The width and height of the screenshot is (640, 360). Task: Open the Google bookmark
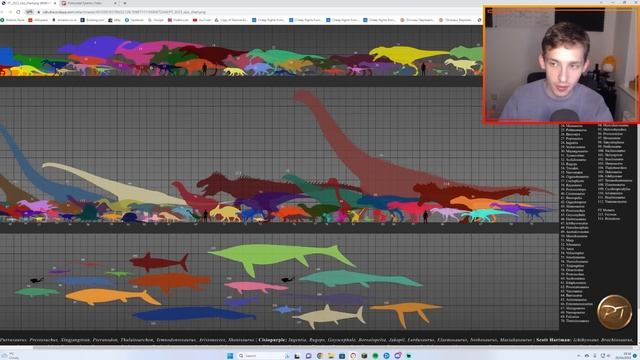click(x=156, y=20)
